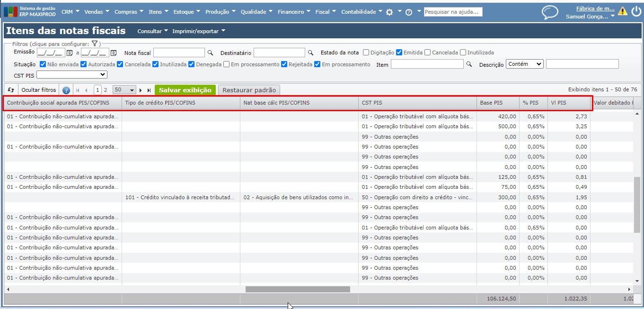Image resolution: width=644 pixels, height=309 pixels.
Task: Focus the Pesquisar na ajuda search field
Action: click(453, 12)
